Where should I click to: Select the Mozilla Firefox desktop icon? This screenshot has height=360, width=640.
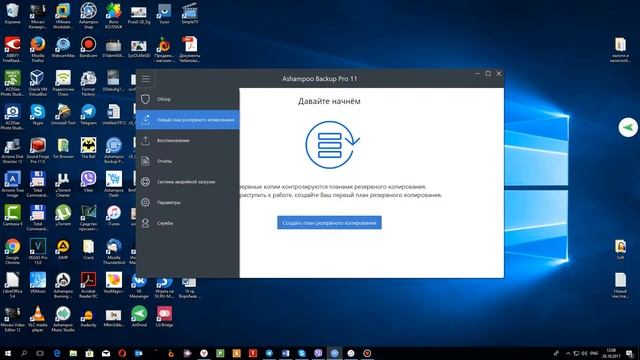38,50
